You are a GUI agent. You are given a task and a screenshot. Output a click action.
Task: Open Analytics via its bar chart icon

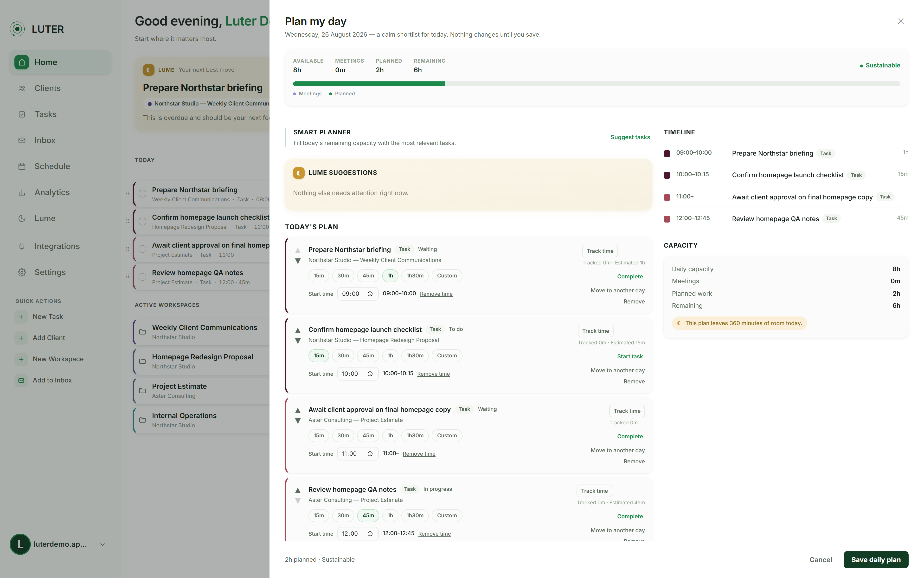[x=22, y=192]
